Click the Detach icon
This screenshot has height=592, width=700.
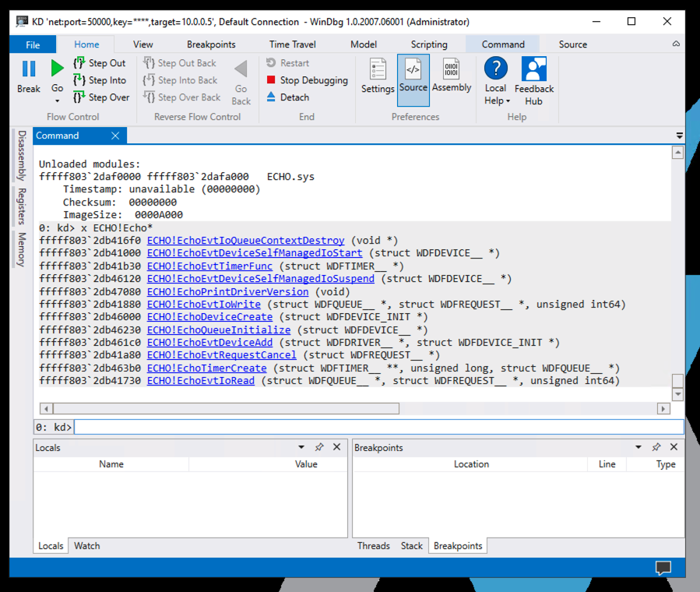pyautogui.click(x=271, y=97)
